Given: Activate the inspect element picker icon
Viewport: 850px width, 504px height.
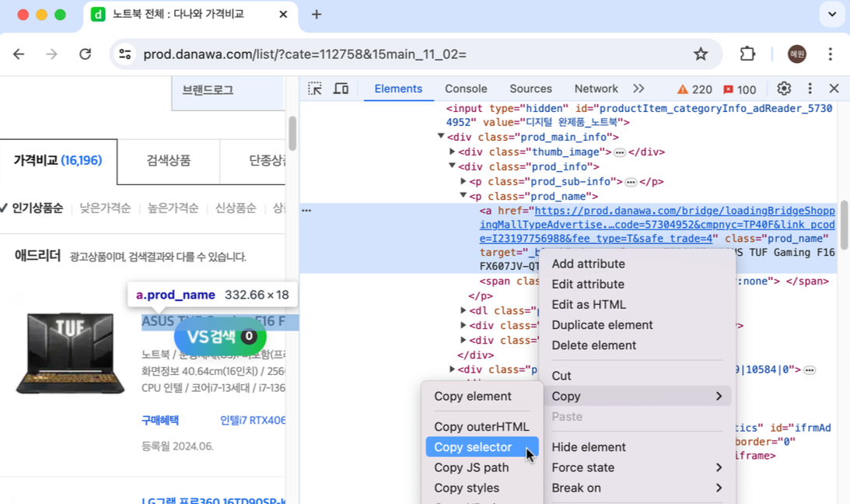Looking at the screenshot, I should 315,89.
